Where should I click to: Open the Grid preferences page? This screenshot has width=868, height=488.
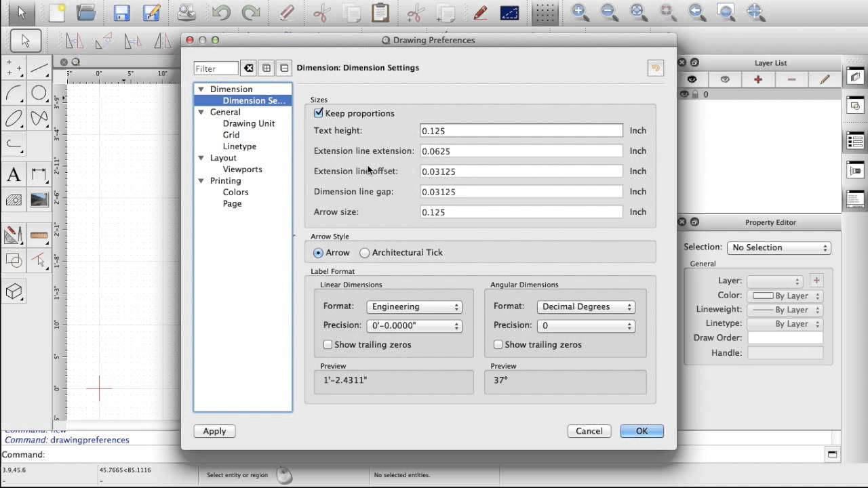(x=231, y=135)
